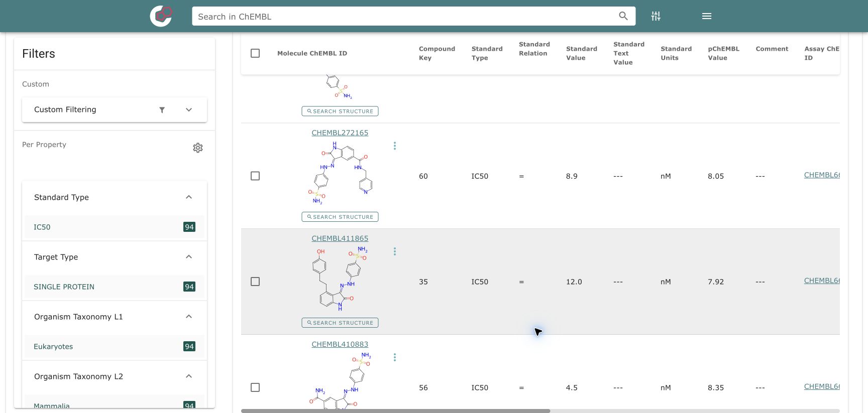Viewport: 868px width, 413px height.
Task: Collapse Organism Taxonomy L2 filter
Action: point(189,376)
